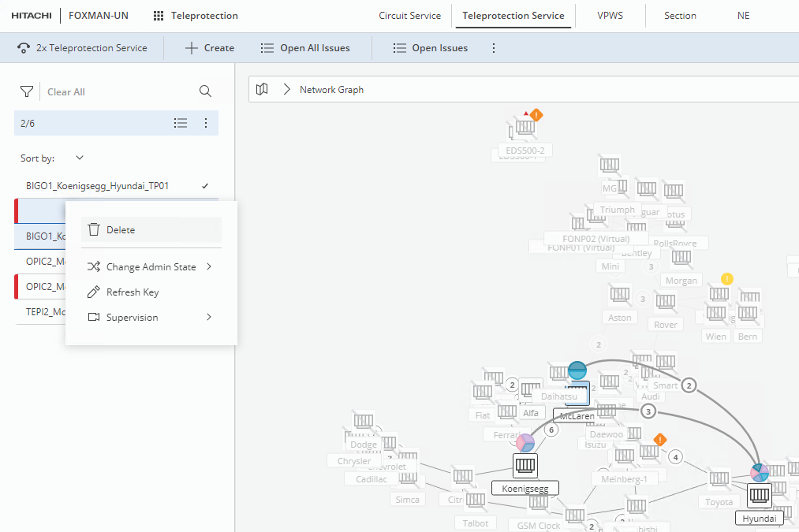Click the Open All Issues button
The image size is (799, 532).
305,48
